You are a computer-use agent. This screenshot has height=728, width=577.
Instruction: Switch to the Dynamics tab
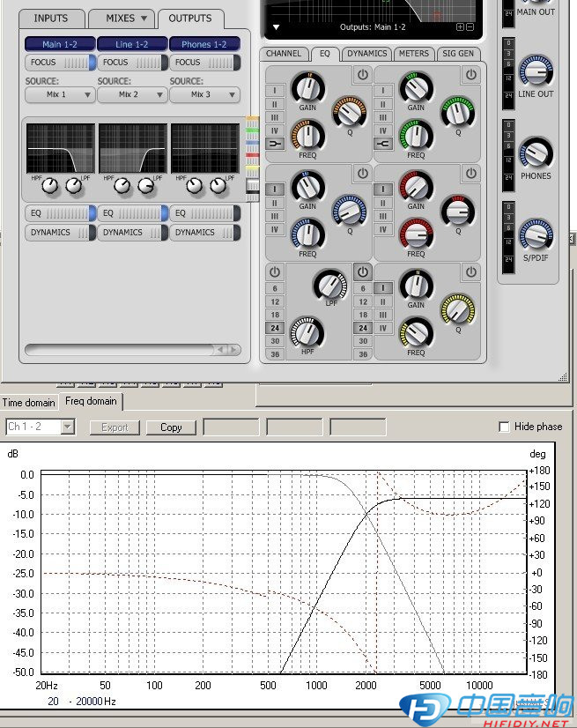coord(366,54)
